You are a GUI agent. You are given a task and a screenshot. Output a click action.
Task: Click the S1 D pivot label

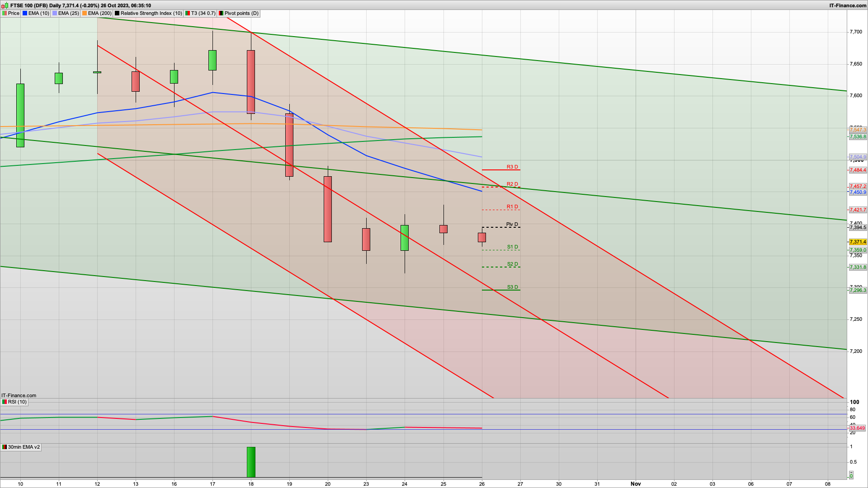tap(512, 247)
